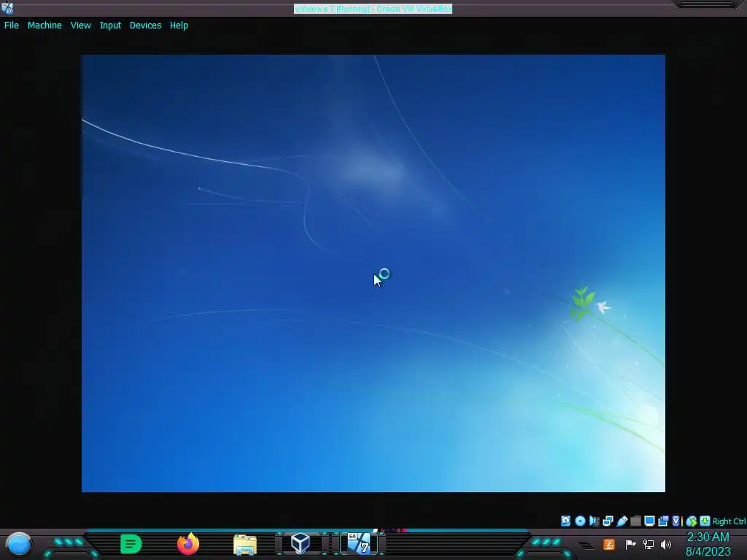Open File Explorer from the taskbar

[x=245, y=544]
